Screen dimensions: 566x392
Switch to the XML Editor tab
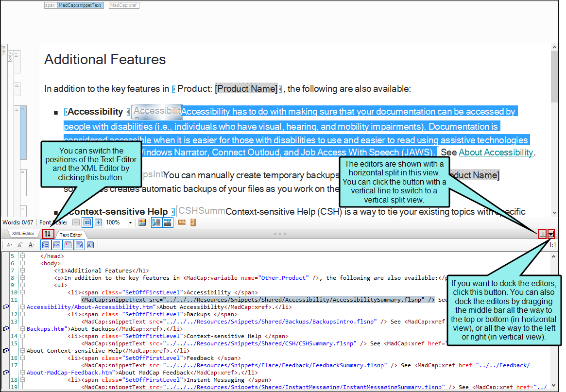coord(23,234)
